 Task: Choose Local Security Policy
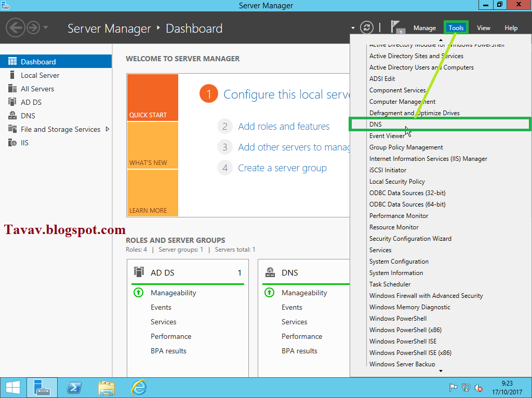[x=397, y=182]
